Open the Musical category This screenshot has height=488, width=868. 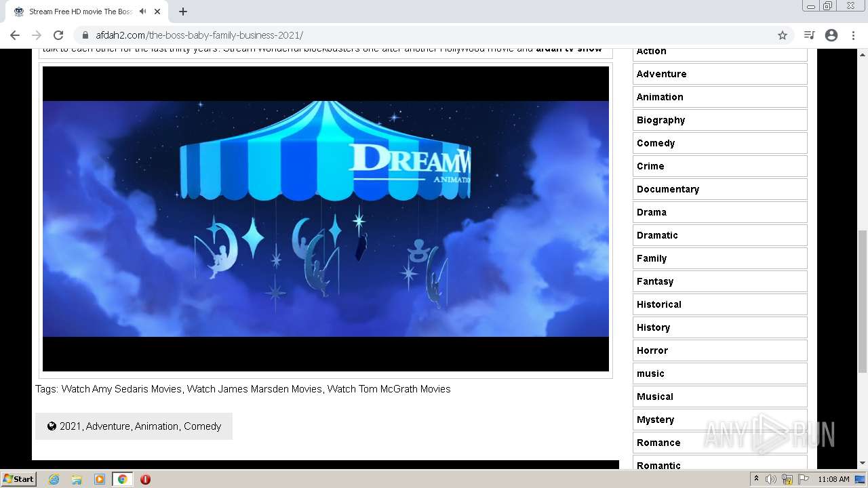(720, 396)
